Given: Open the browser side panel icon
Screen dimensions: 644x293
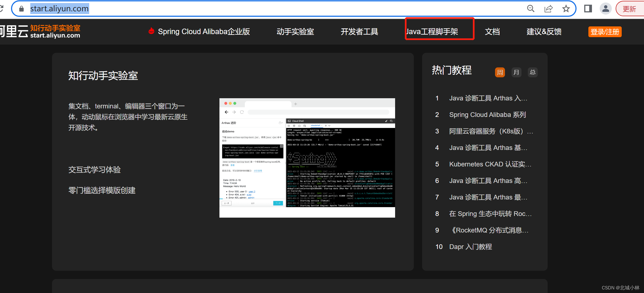Looking at the screenshot, I should pos(588,9).
